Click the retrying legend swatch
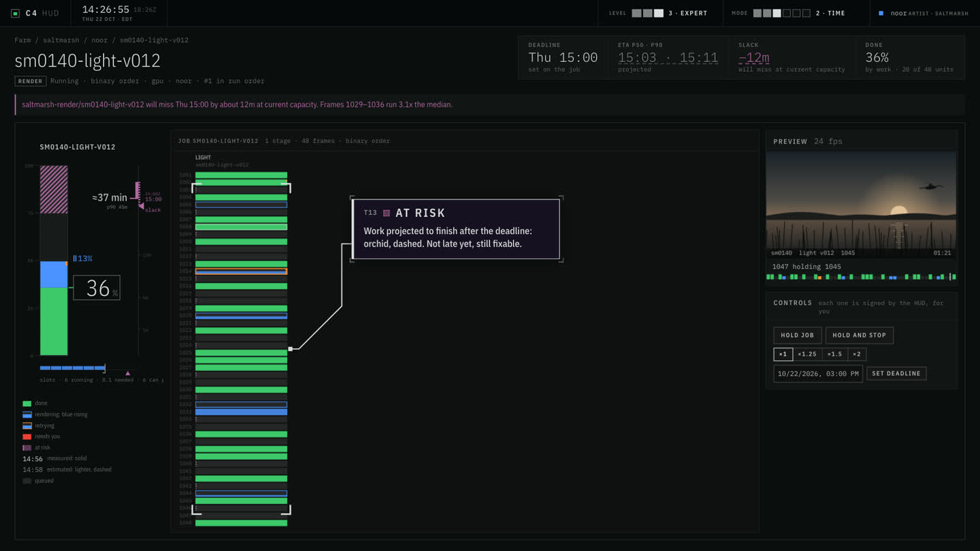Screen dimensions: 980x551 27,426
